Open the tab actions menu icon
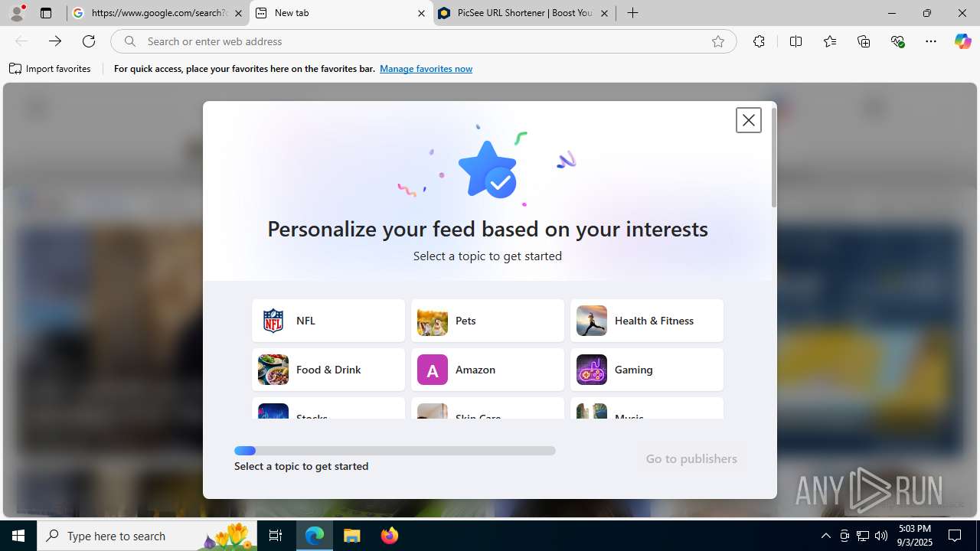The height and width of the screenshot is (551, 980). click(x=46, y=13)
